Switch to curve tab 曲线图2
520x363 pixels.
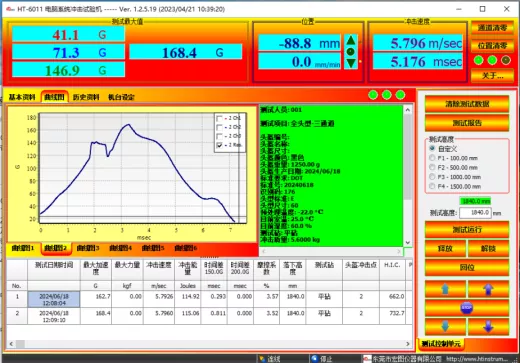[56, 248]
